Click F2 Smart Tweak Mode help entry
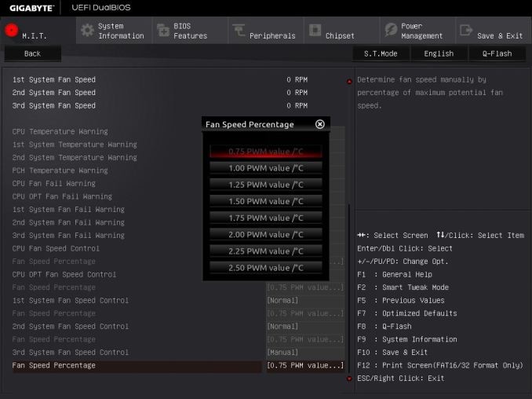Viewport: 532px width, 399px height. pos(403,287)
